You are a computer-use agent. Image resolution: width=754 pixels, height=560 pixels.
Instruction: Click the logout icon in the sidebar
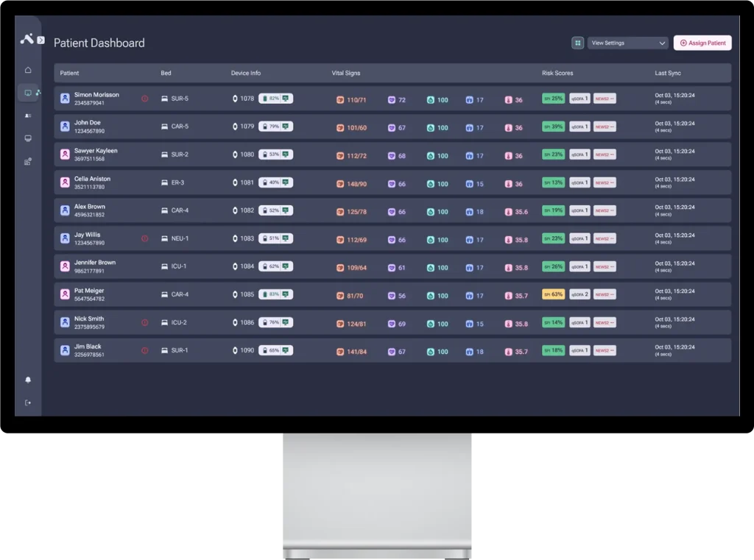(x=28, y=403)
